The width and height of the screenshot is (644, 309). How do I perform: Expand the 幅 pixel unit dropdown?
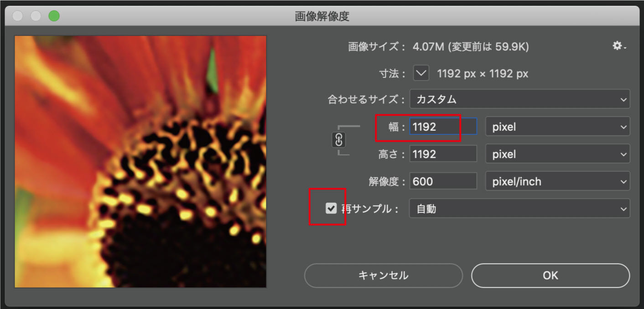pos(557,127)
